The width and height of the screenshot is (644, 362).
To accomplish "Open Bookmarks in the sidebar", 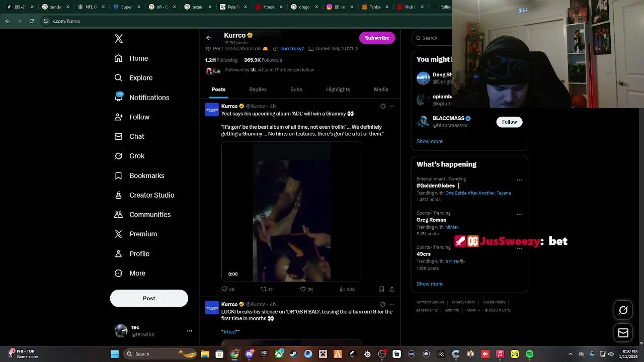I will (139, 175).
